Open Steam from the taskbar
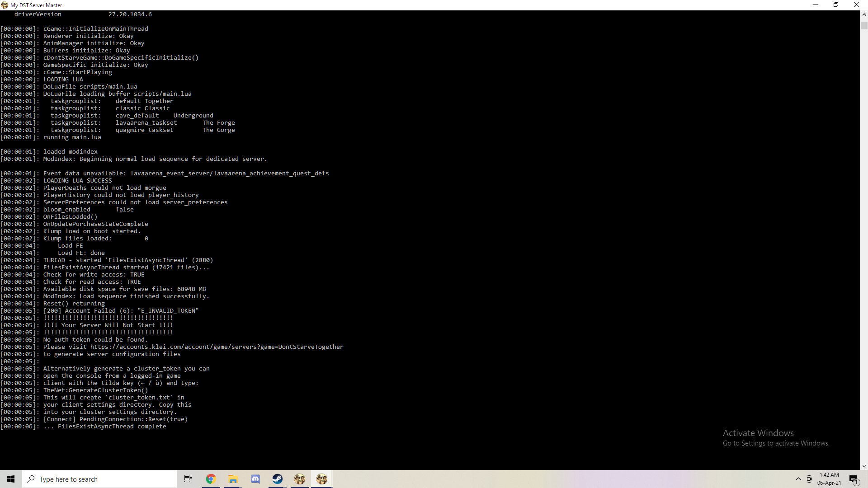The image size is (868, 488). [x=278, y=479]
